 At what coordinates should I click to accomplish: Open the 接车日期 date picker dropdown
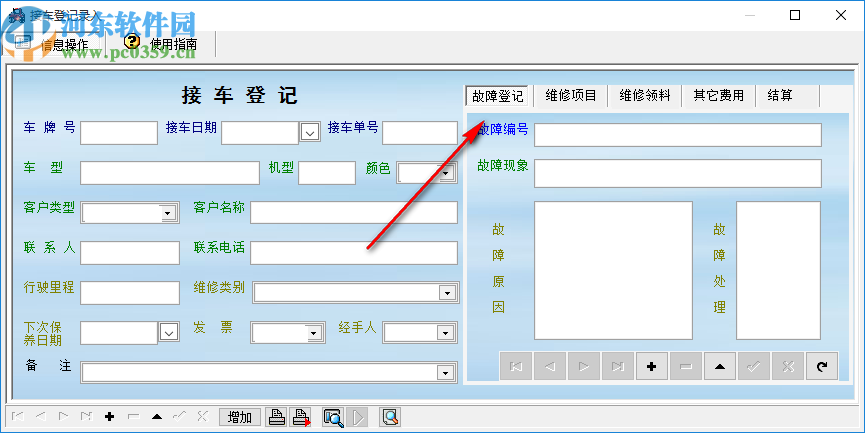[310, 132]
